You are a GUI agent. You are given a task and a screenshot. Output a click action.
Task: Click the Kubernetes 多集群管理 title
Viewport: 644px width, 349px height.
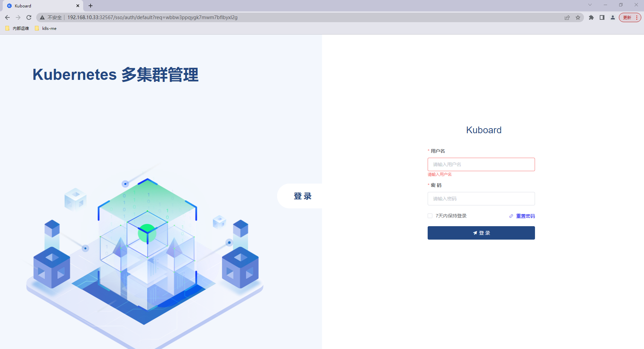(x=115, y=74)
